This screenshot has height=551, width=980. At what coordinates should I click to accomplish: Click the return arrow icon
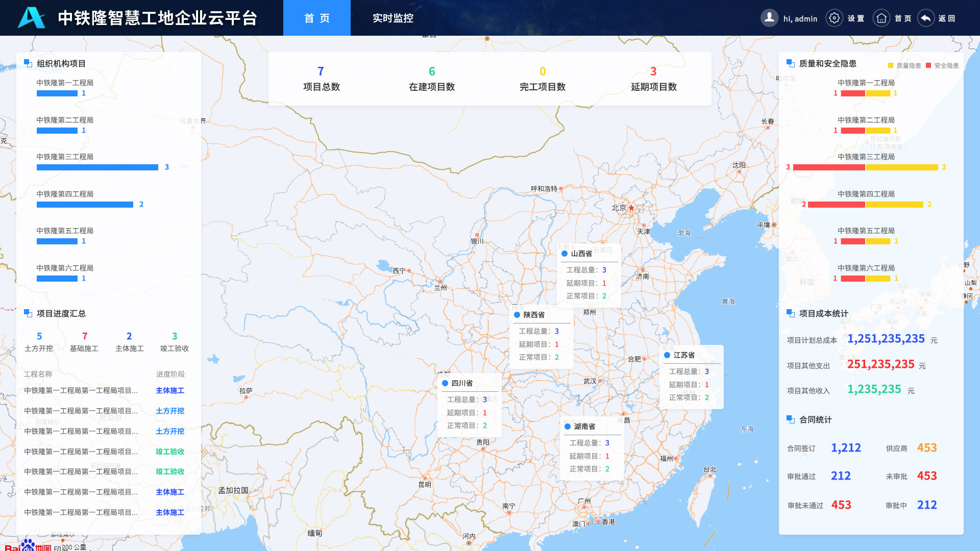[925, 18]
